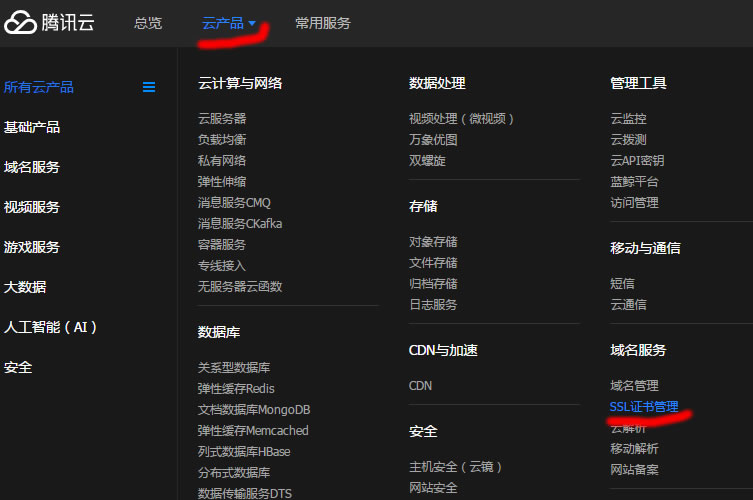Open 关系型数据库 link
753x500 pixels.
[x=234, y=367]
